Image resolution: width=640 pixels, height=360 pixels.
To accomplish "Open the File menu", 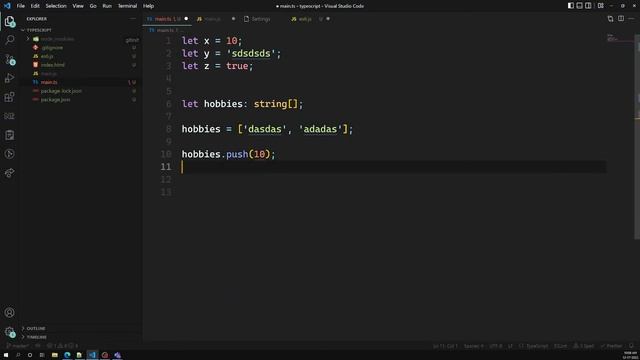I will (x=21, y=6).
